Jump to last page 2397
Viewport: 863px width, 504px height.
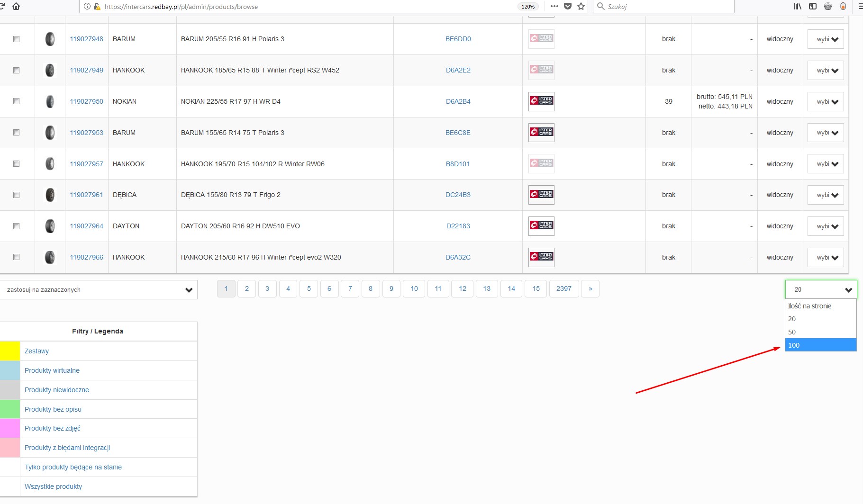pyautogui.click(x=563, y=288)
